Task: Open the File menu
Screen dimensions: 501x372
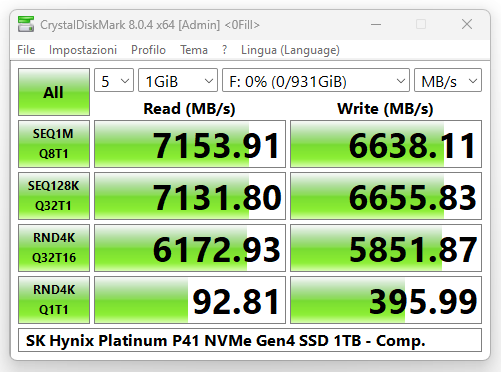Action: click(26, 50)
